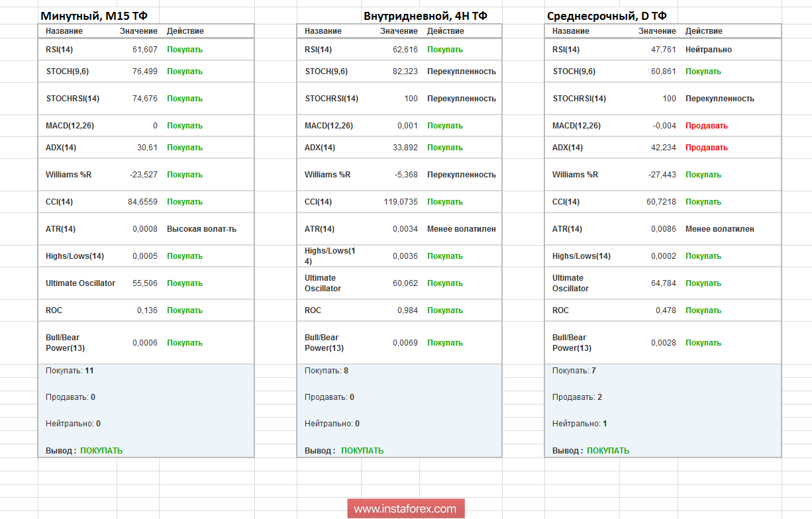The height and width of the screenshot is (519, 812).
Task: Select the Внутридневной, 4H ТФ title cell
Action: pyautogui.click(x=425, y=16)
